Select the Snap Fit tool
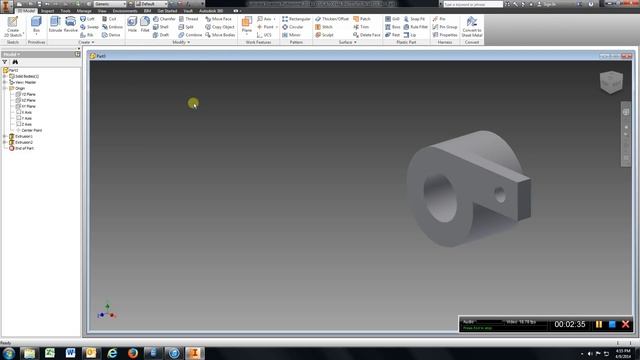640x360 pixels. pyautogui.click(x=414, y=19)
